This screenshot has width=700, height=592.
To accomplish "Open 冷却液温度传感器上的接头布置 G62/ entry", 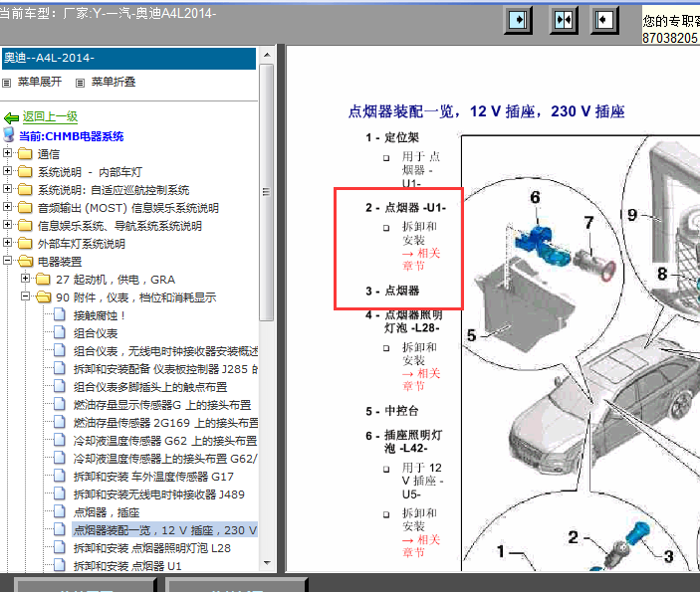I will [x=165, y=459].
